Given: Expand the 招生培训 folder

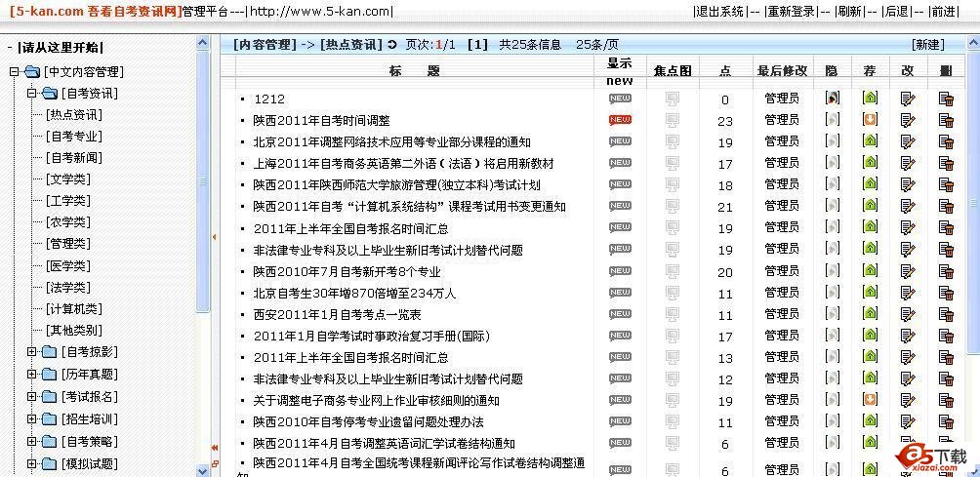Looking at the screenshot, I should (x=31, y=419).
